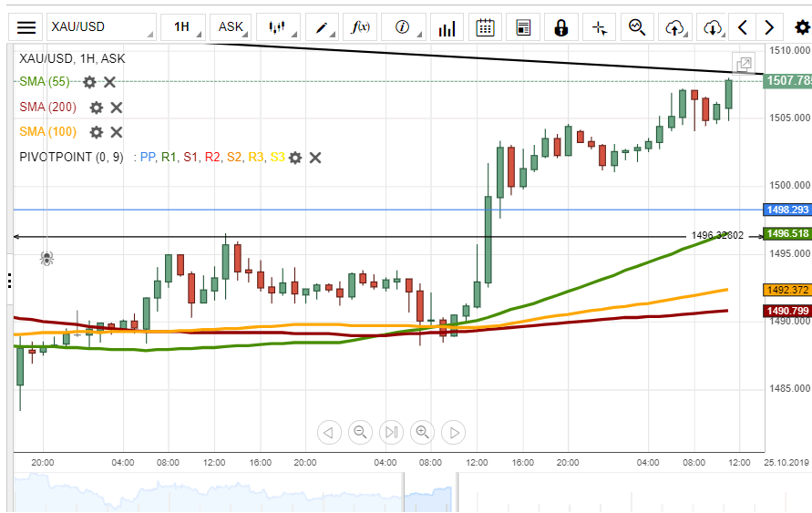Open the candlestick chart type menu
This screenshot has width=812, height=513.
[279, 27]
